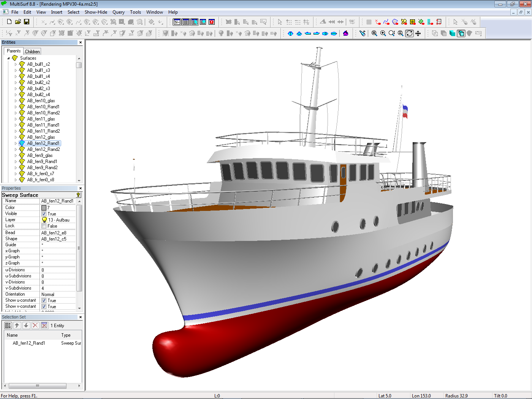Select the Pan view arrows tool
The width and height of the screenshot is (532, 399).
pos(418,33)
